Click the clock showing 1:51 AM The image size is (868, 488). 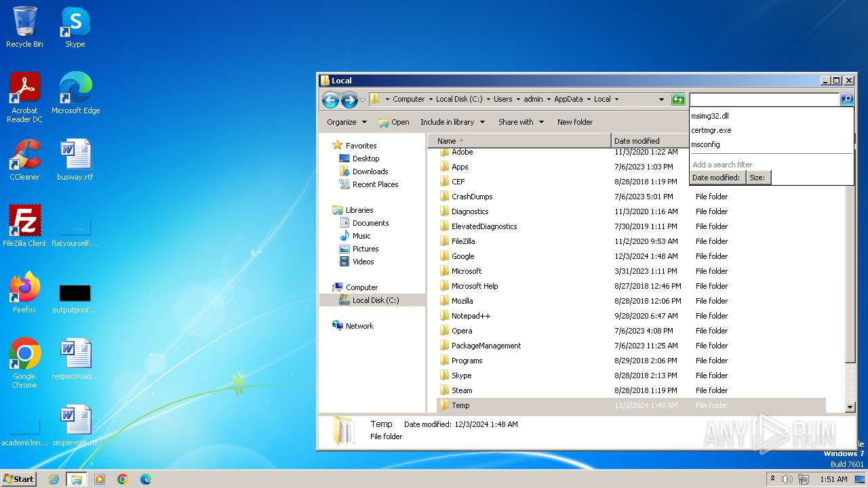click(833, 479)
